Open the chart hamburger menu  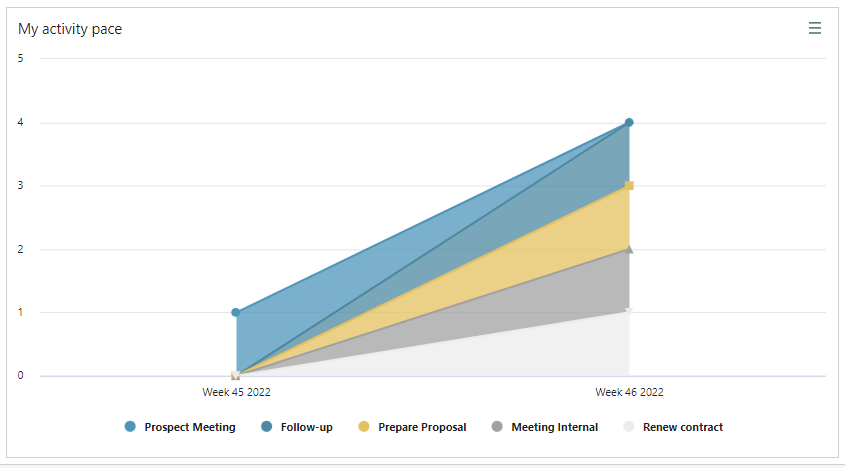coord(815,28)
